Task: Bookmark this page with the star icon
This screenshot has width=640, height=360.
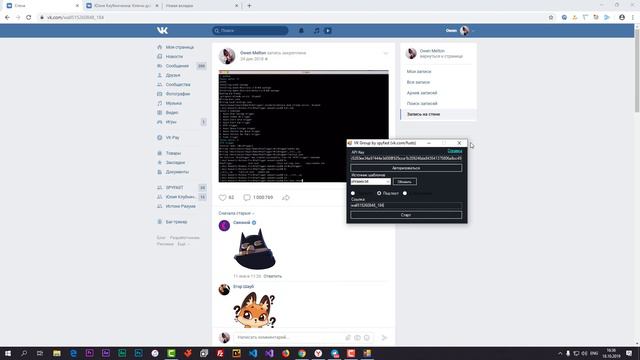Action: point(551,18)
